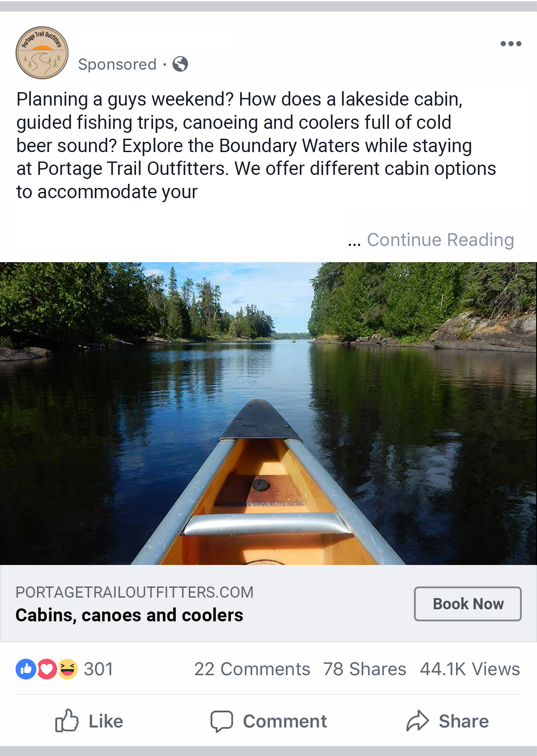Expand the post with Continue Reading

pyautogui.click(x=440, y=239)
